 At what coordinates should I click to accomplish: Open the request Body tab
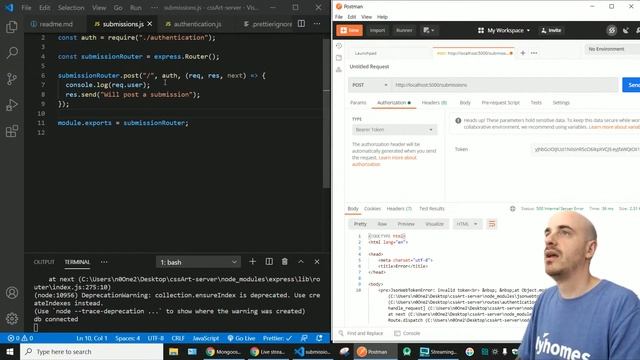click(465, 103)
